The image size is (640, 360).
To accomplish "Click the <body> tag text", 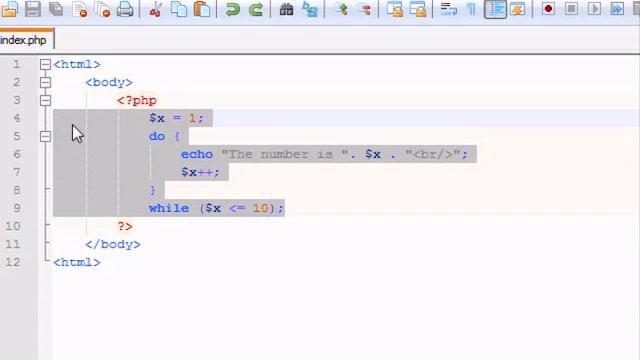I will pos(109,82).
